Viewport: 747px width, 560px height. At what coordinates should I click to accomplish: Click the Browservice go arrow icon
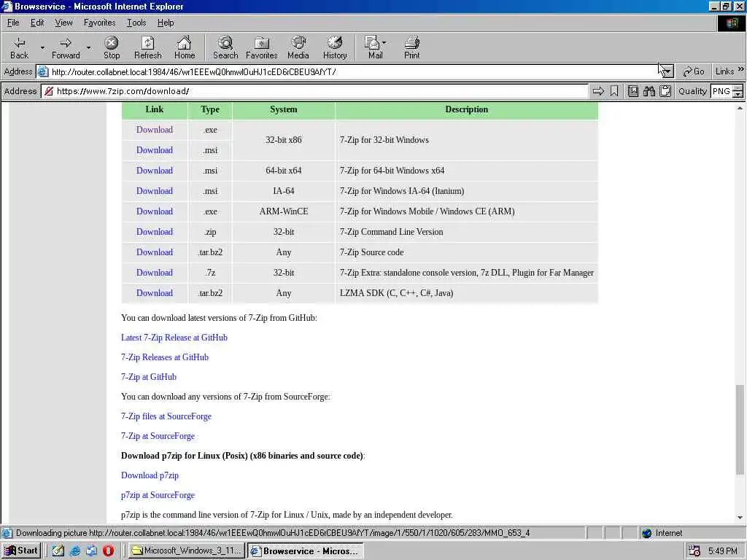(x=598, y=91)
